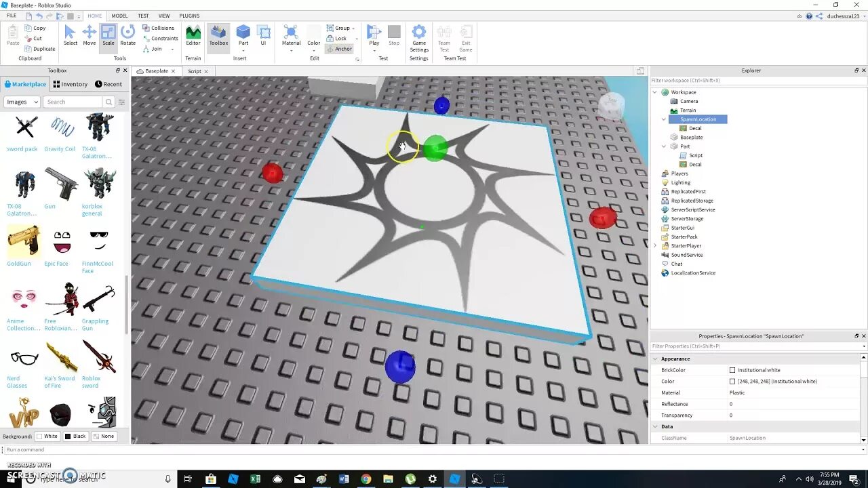Click the BrickColor swatch
The width and height of the screenshot is (868, 488).
tap(732, 370)
